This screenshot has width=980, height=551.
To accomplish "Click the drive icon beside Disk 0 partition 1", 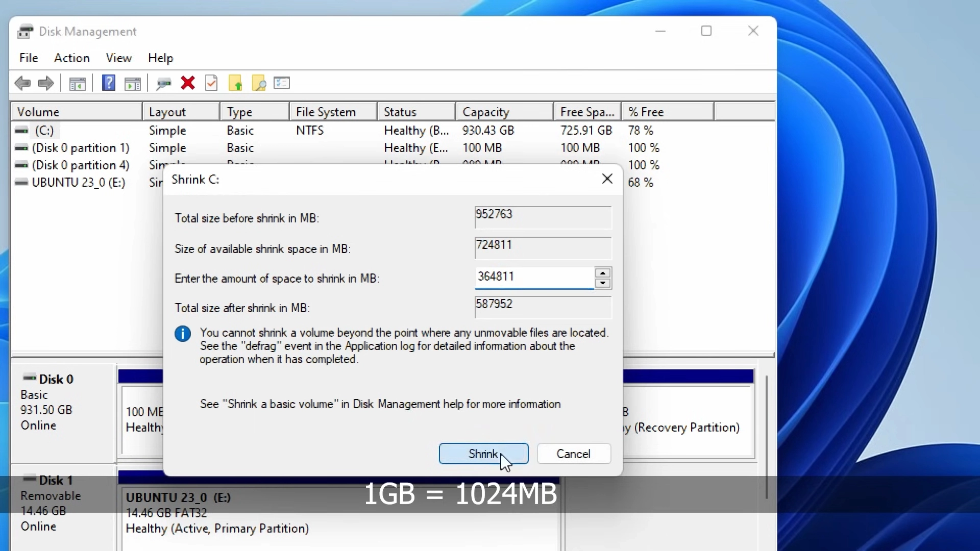I will [21, 148].
